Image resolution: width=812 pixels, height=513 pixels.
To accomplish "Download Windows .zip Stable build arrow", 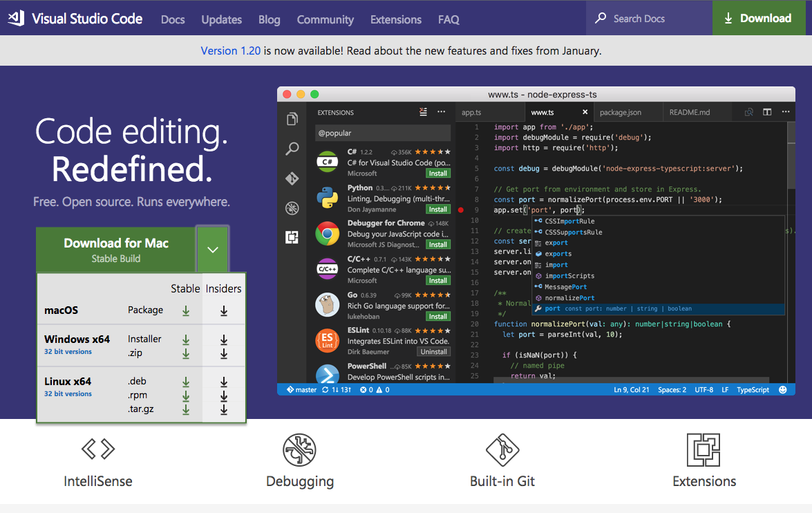I will [186, 353].
